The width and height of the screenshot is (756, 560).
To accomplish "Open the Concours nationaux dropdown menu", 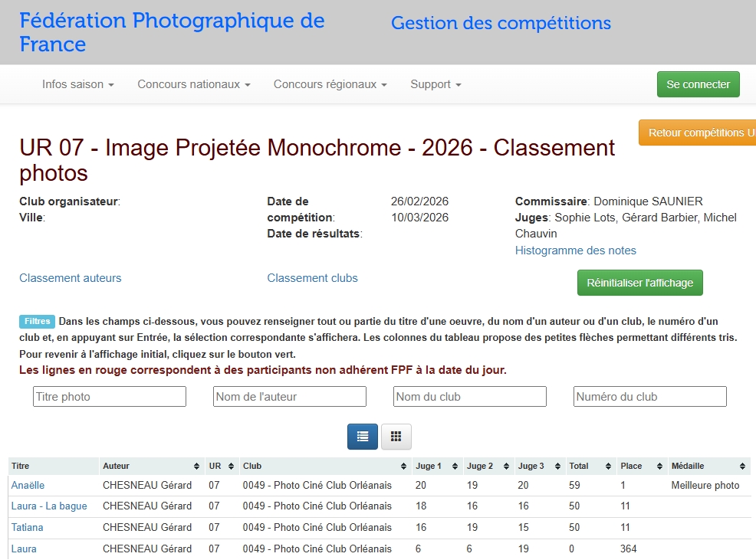I will 194,84.
